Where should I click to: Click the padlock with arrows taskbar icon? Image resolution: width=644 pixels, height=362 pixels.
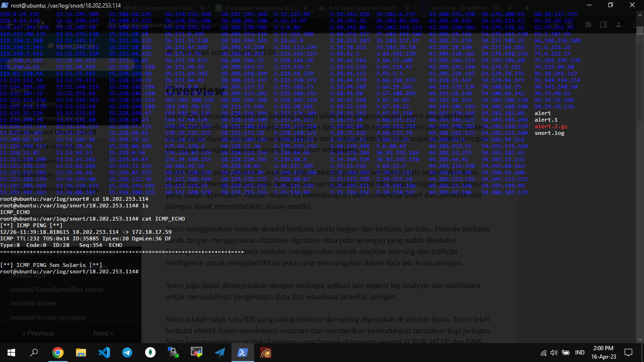pyautogui.click(x=173, y=352)
